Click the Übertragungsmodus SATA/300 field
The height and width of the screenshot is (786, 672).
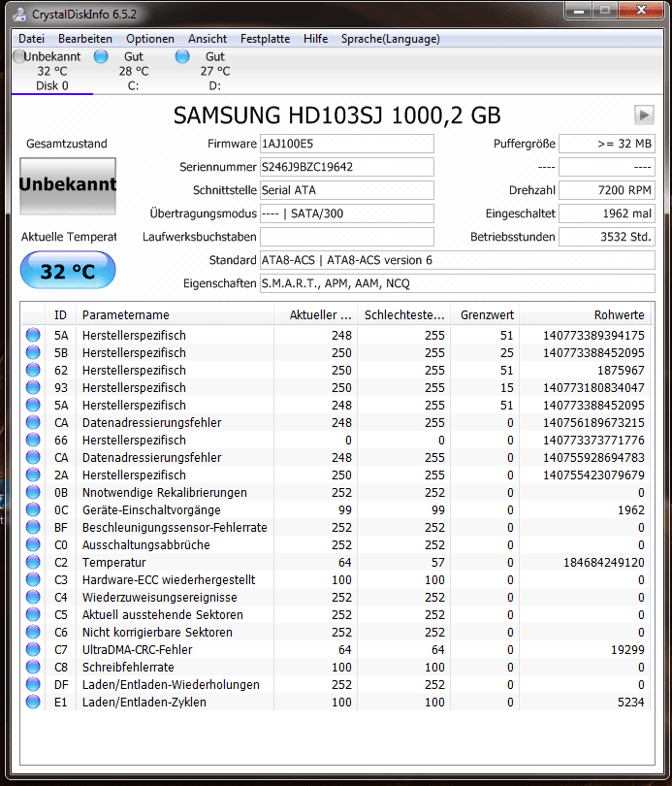coord(346,213)
